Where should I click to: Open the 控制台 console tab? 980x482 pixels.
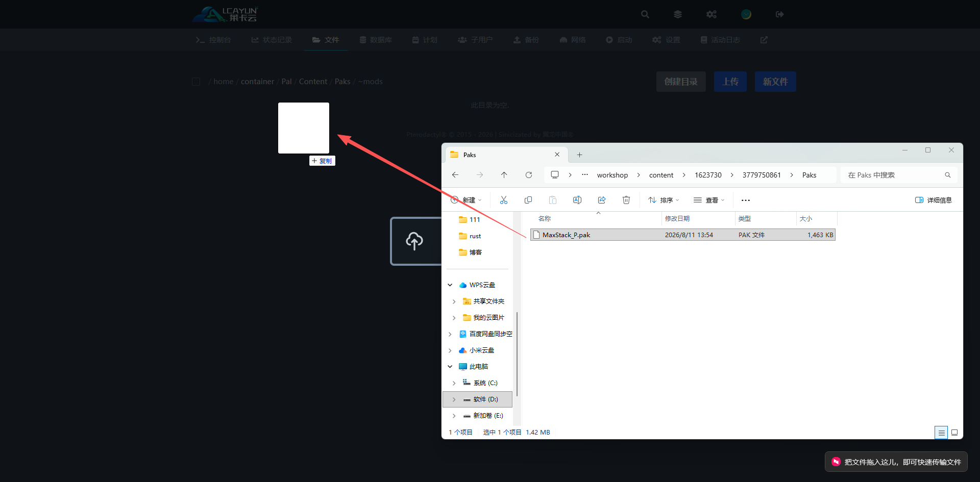[x=213, y=40]
